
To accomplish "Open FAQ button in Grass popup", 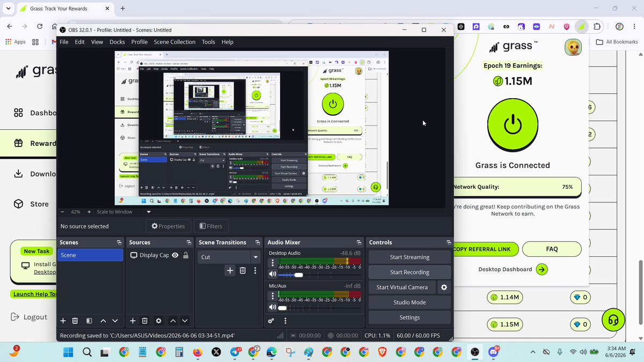I will coord(552,249).
